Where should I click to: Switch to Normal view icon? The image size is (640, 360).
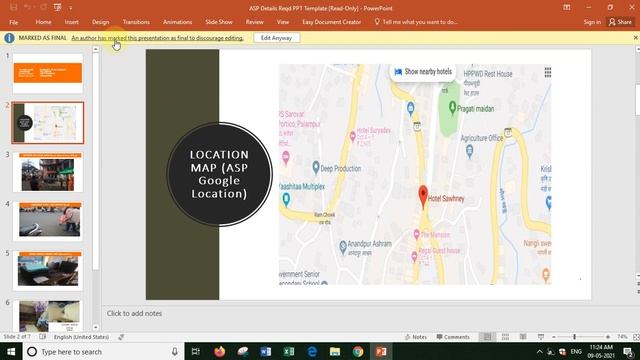pos(487,337)
